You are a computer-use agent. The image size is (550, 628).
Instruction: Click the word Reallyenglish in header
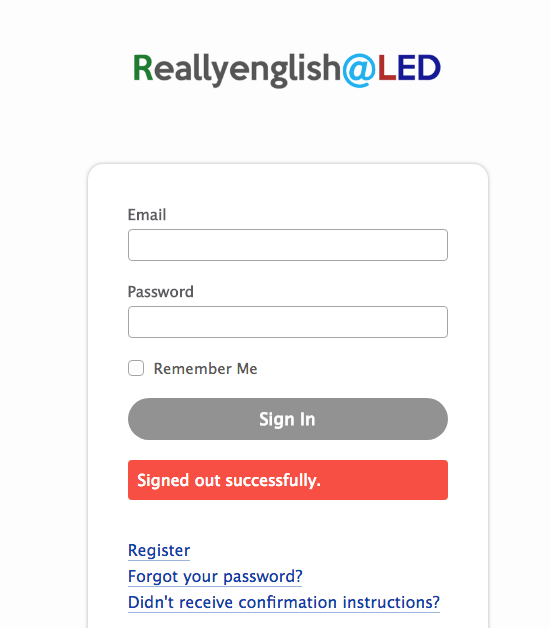(x=237, y=70)
